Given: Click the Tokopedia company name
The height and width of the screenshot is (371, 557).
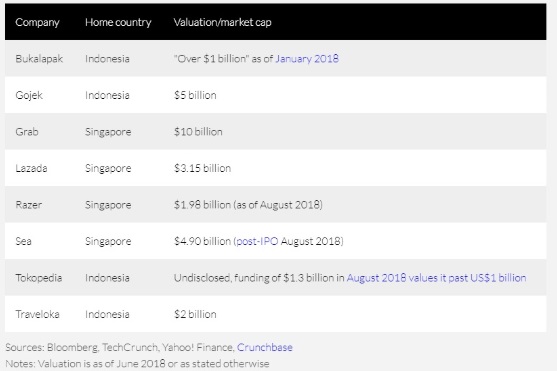Looking at the screenshot, I should (x=39, y=278).
